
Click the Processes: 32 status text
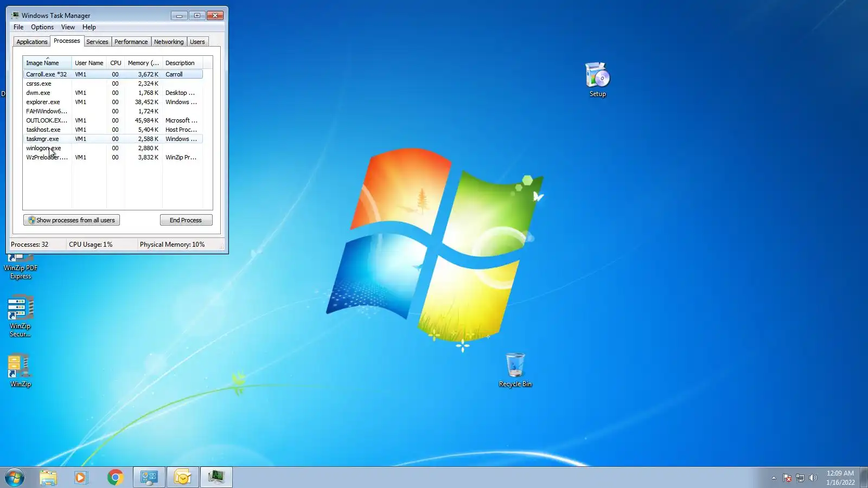tap(30, 245)
